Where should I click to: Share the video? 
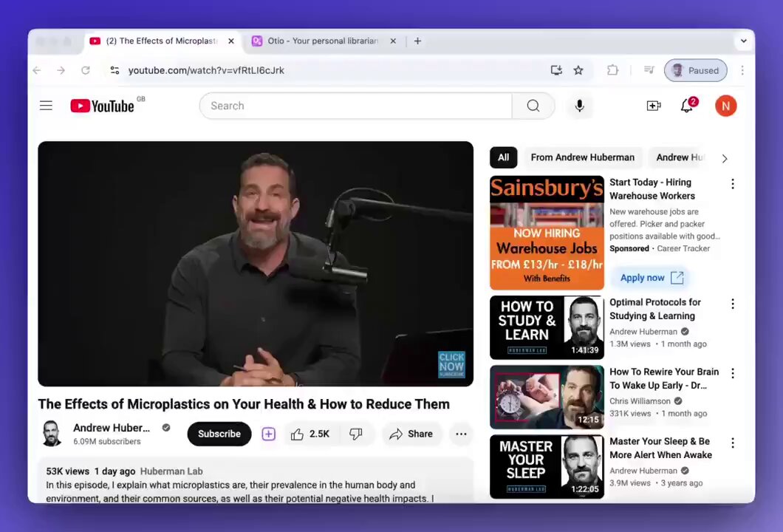point(411,434)
